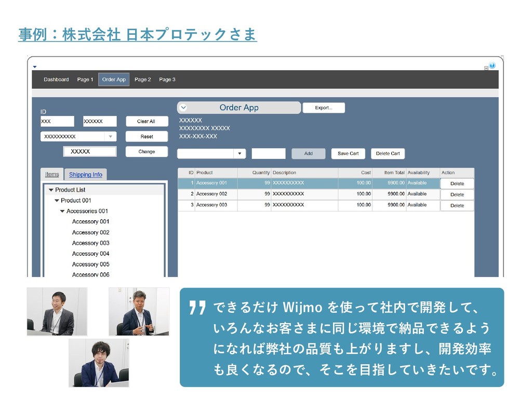This screenshot has width=532, height=399.
Task: Select Accessory 004 in the product tree
Action: [90, 254]
